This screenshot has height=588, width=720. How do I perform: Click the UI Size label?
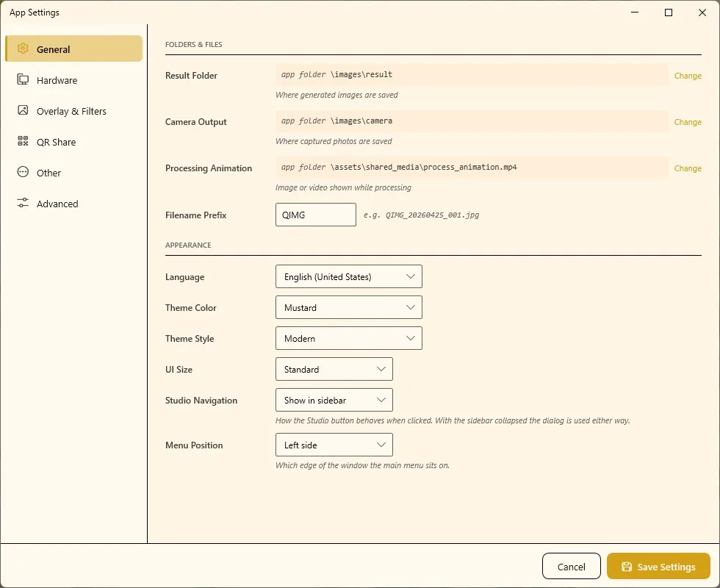coord(179,369)
